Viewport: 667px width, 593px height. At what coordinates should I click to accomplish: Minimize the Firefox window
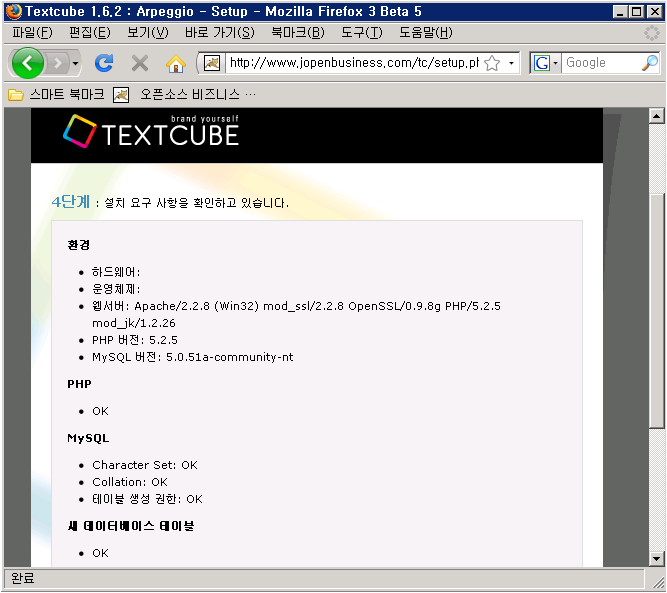click(x=620, y=11)
